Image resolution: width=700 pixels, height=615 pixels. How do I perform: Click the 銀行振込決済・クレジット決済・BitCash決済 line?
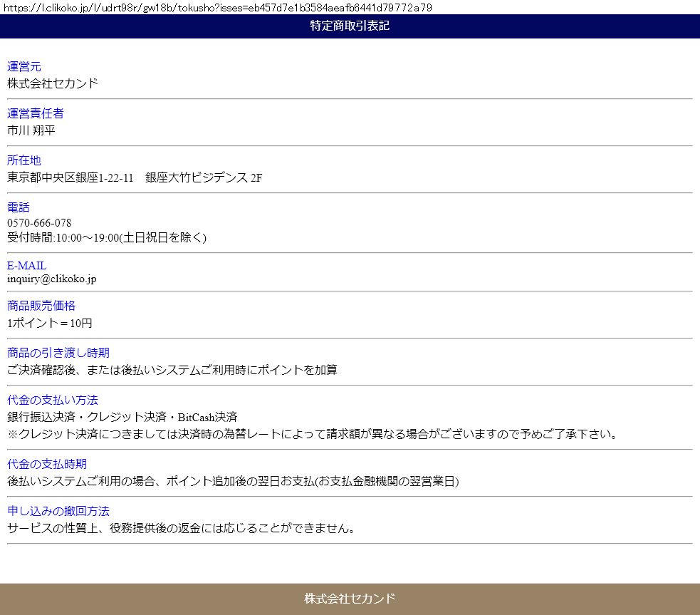[x=122, y=417]
